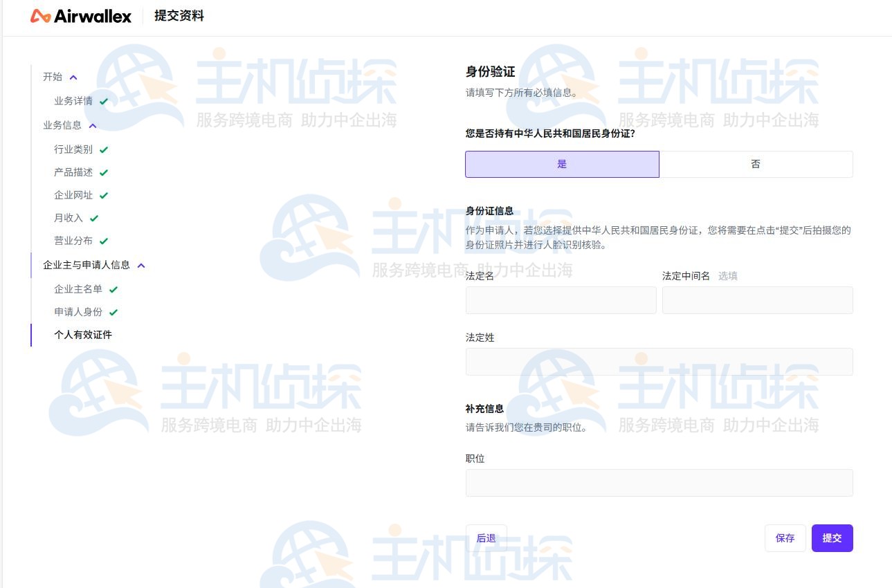Screen dimensions: 892x588
Task: Select 个人有效证件 in the sidebar
Action: click(x=82, y=335)
